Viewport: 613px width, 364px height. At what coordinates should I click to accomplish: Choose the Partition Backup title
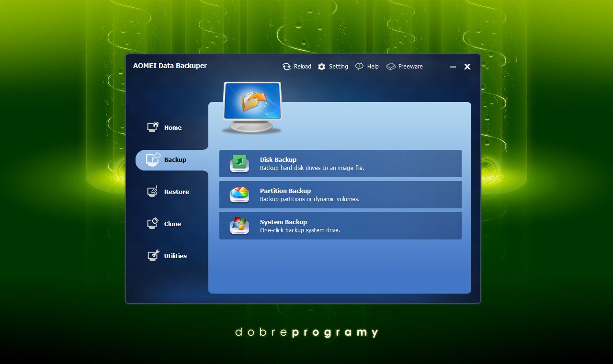coord(285,191)
